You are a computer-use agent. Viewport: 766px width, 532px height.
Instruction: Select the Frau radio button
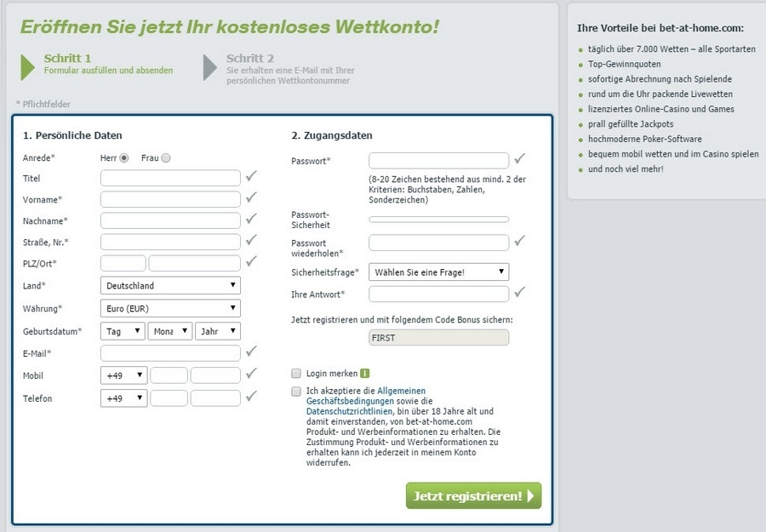[166, 157]
